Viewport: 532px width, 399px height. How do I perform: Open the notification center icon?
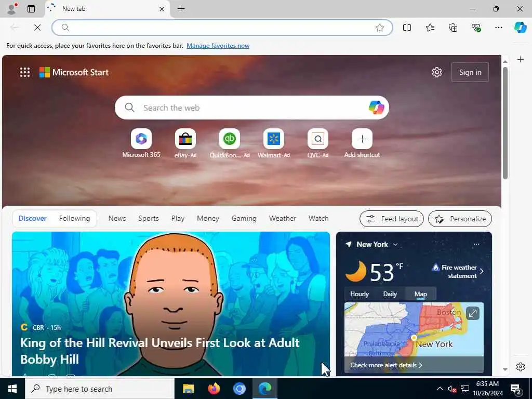tap(516, 389)
